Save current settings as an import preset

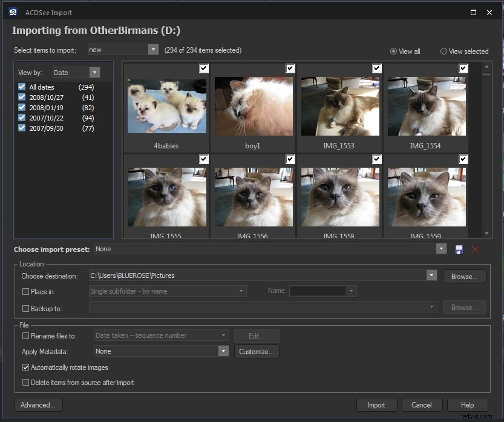pos(459,249)
